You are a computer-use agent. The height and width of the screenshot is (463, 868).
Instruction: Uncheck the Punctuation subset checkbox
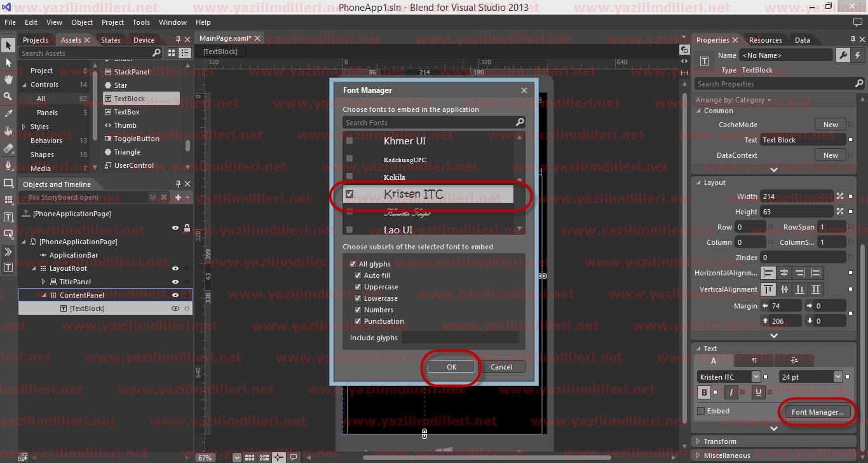point(358,321)
